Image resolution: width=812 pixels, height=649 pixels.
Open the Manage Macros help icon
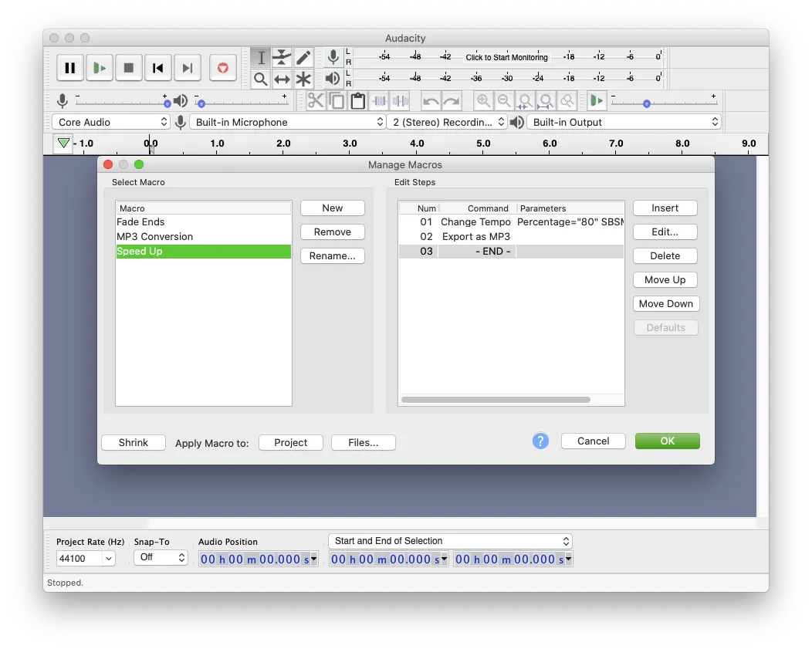[x=540, y=441]
